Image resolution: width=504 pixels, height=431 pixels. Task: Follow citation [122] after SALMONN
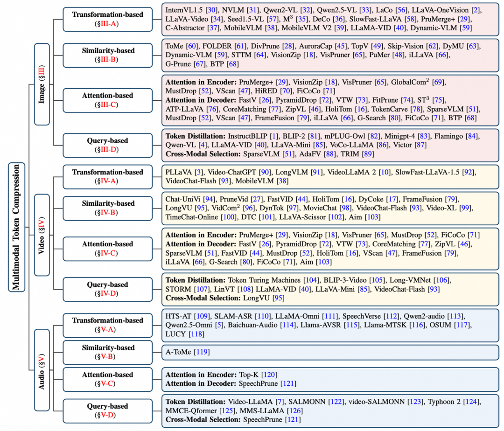[x=336, y=402]
